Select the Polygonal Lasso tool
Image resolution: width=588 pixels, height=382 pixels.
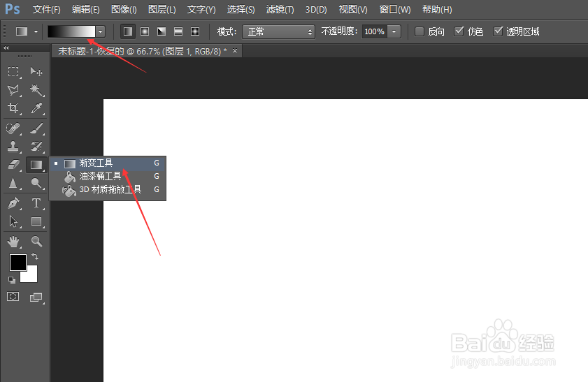click(13, 89)
